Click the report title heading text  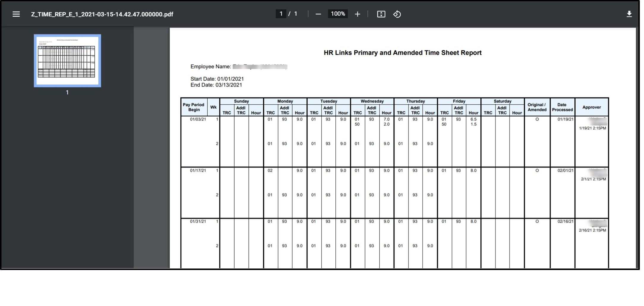pyautogui.click(x=402, y=53)
